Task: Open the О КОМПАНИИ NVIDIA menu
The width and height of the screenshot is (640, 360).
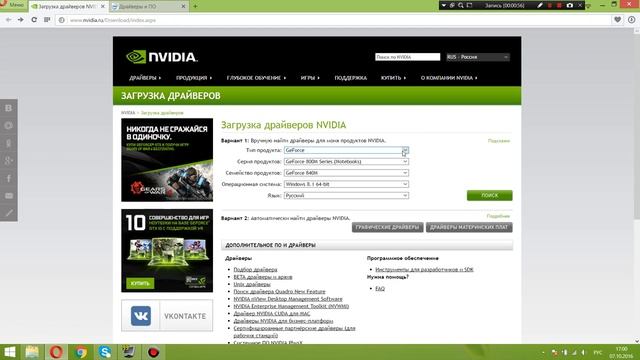Action: pyautogui.click(x=449, y=78)
